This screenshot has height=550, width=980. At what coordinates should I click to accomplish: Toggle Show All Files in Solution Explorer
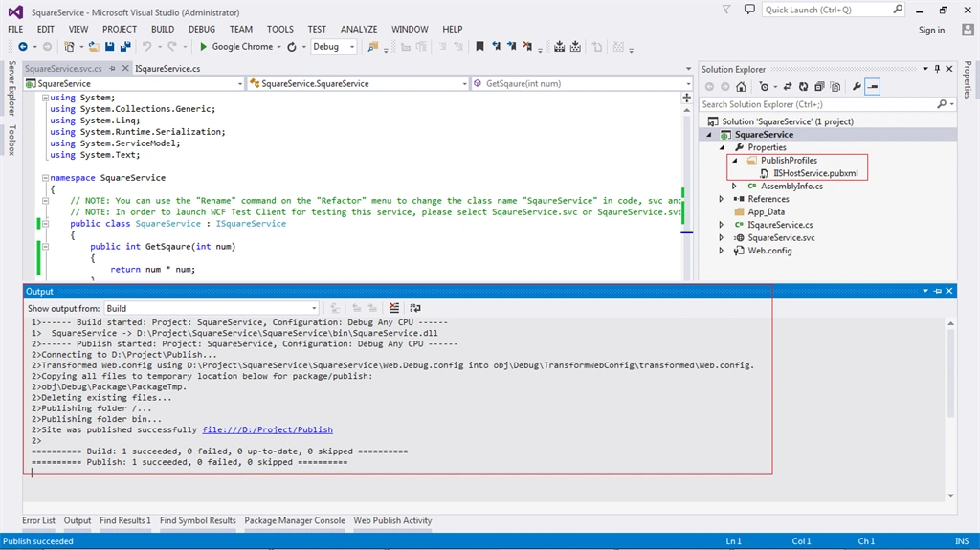pyautogui.click(x=835, y=87)
